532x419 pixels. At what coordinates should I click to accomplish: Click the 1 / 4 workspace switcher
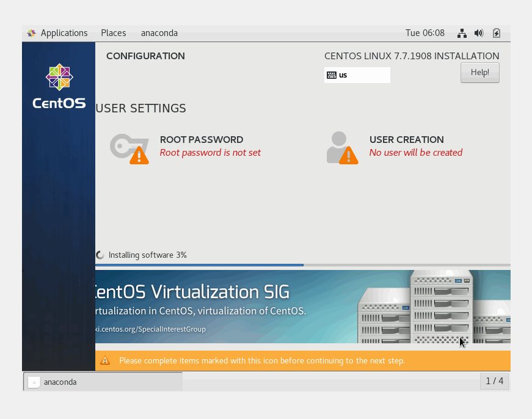pos(494,381)
